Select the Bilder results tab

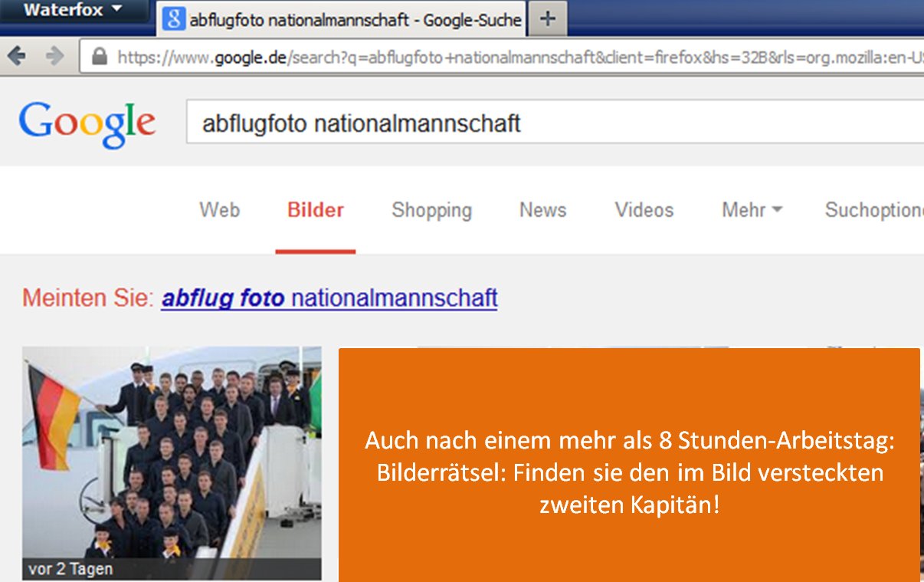coord(315,210)
